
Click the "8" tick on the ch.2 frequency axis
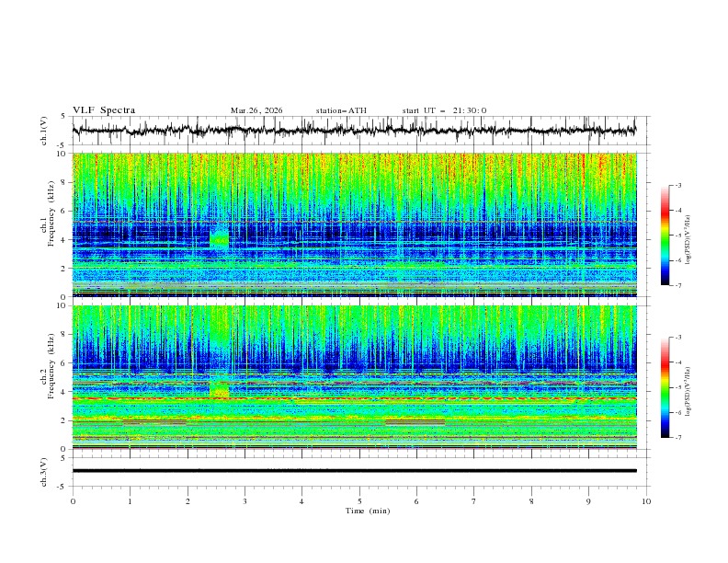point(64,335)
